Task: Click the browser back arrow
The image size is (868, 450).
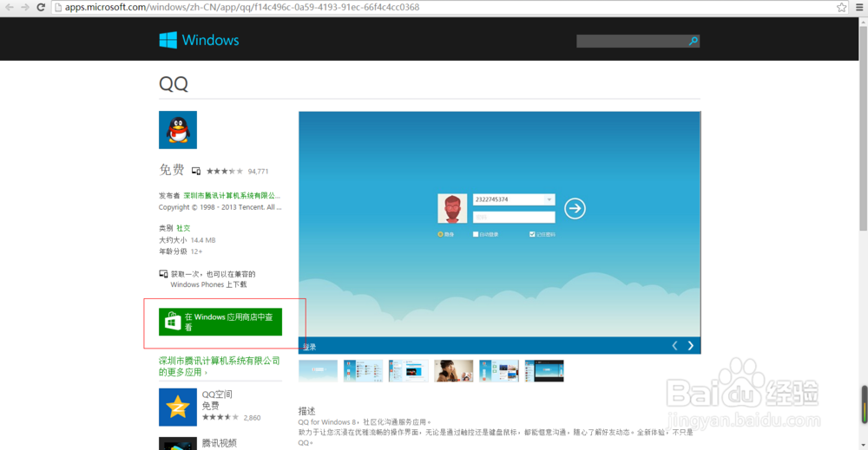Action: pyautogui.click(x=10, y=7)
